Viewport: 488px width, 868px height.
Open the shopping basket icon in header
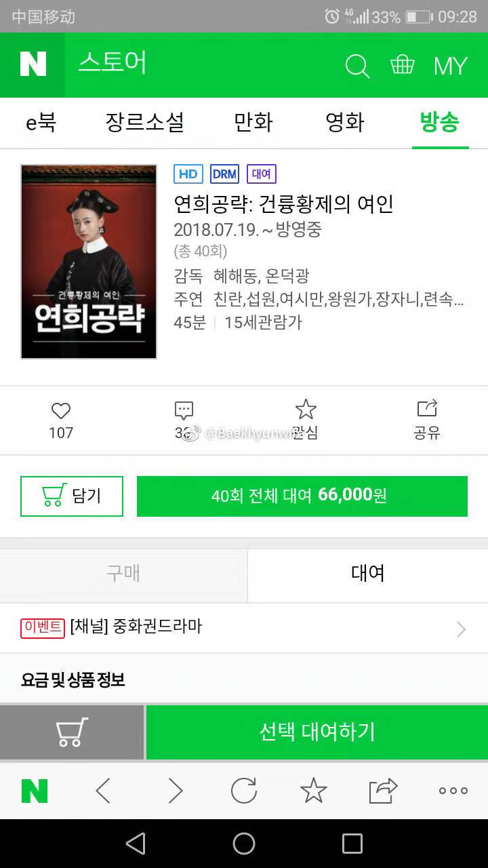point(403,65)
